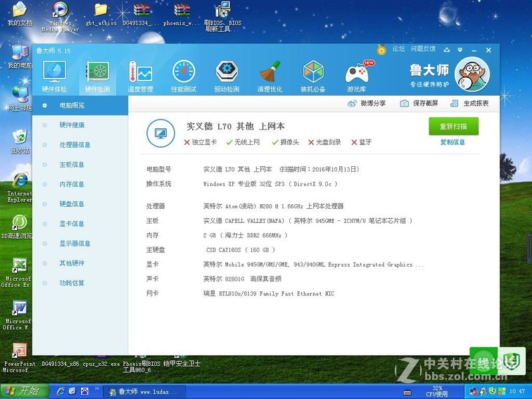Image resolution: width=532 pixels, height=399 pixels.
Task: Click 复制信息 copy info link
Action: coord(452,142)
